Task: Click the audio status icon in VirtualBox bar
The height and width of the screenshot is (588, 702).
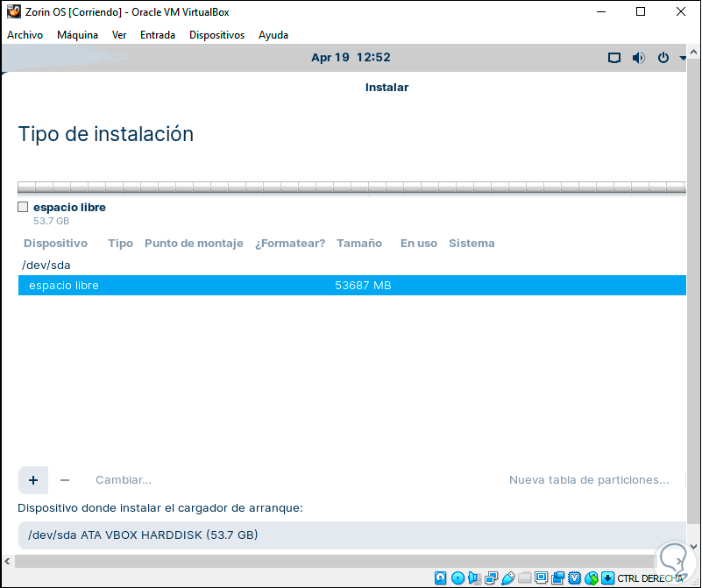Action: coord(474,578)
